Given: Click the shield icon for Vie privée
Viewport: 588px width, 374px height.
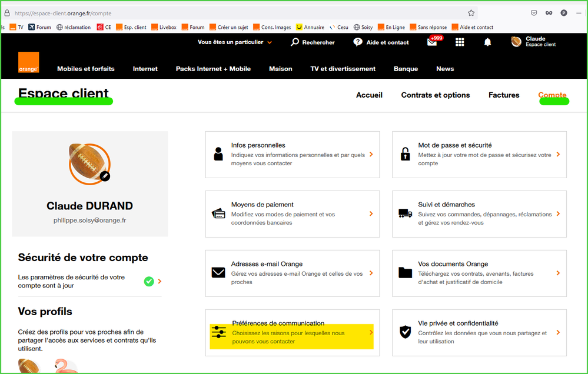Looking at the screenshot, I should (406, 332).
